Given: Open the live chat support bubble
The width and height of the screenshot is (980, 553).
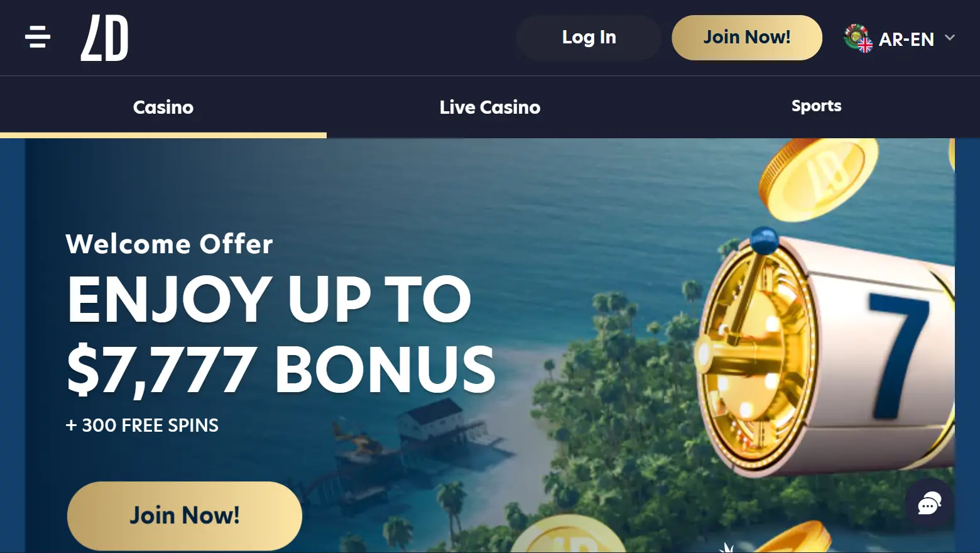Looking at the screenshot, I should point(929,503).
